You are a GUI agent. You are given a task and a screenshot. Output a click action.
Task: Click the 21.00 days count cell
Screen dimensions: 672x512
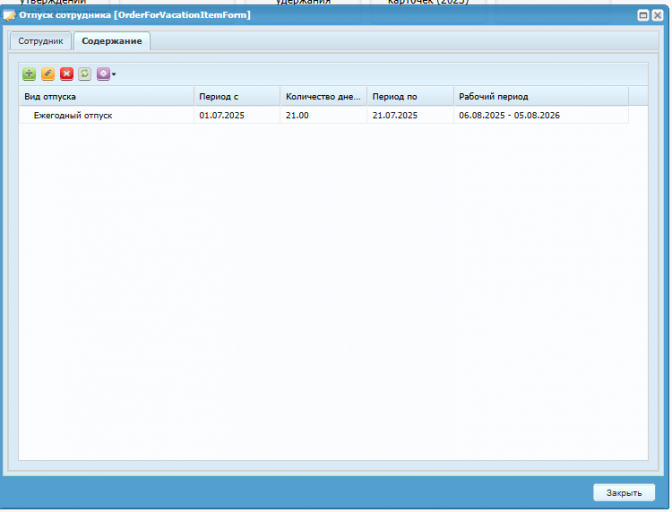[x=324, y=115]
